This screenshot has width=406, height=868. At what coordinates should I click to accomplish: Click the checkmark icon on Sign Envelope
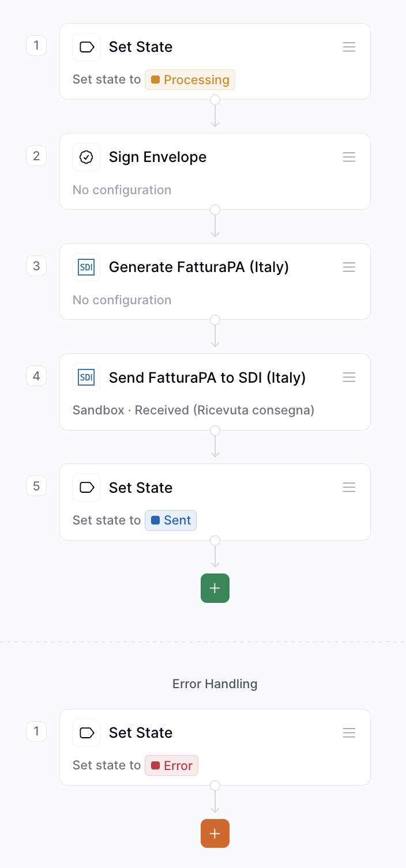(86, 157)
